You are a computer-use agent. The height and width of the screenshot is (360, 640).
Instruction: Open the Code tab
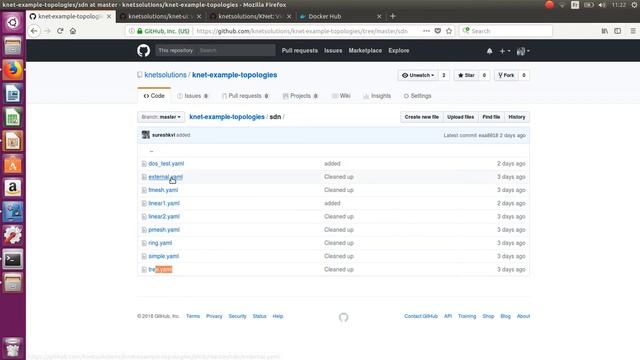point(154,96)
